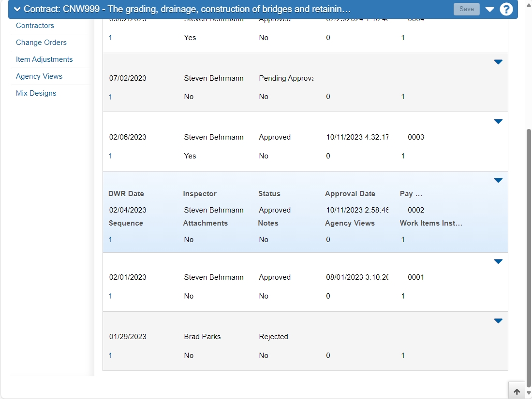Click the Save button

467,9
